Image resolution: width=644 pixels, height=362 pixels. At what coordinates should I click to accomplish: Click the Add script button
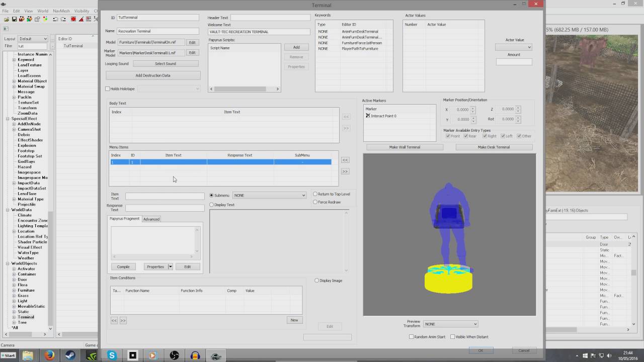296,47
